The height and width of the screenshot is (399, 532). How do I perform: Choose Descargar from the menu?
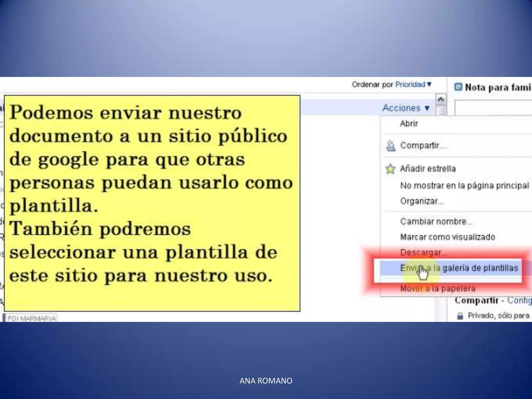[x=421, y=252]
